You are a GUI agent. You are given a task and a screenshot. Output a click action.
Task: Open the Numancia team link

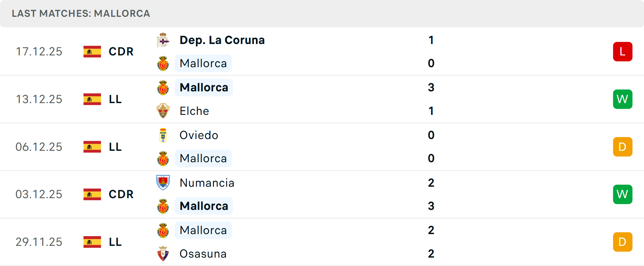(x=207, y=183)
